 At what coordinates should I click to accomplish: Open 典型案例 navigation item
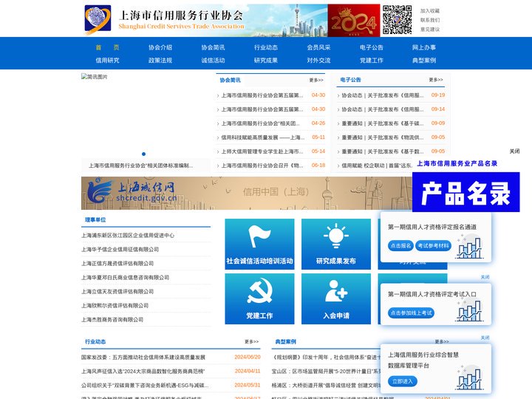coord(424,61)
